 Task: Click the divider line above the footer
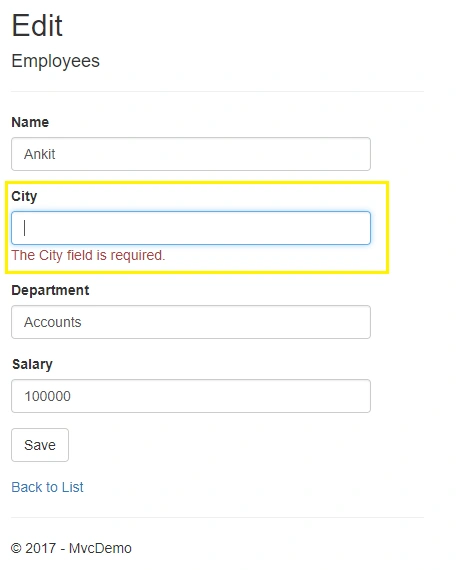[217, 518]
